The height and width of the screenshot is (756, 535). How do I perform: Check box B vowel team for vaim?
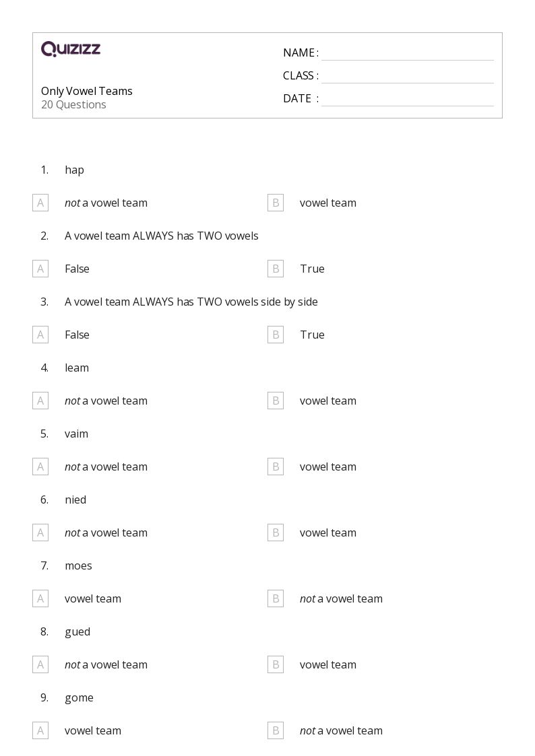[276, 467]
